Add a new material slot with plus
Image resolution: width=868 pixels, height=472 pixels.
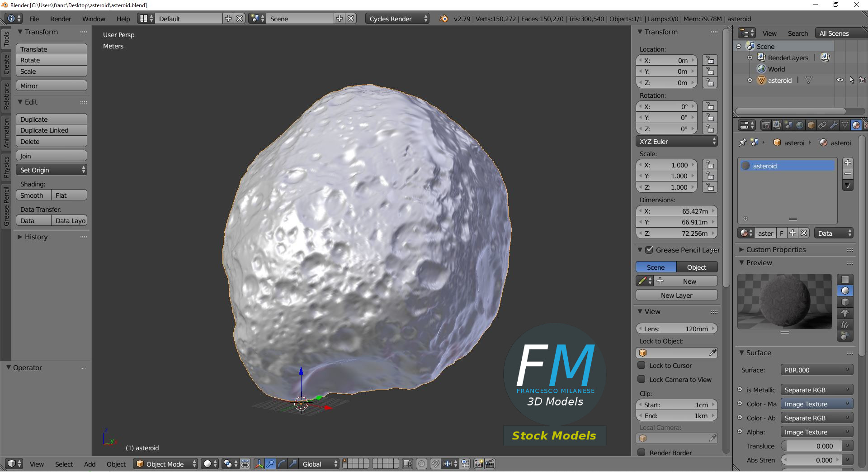(x=848, y=162)
